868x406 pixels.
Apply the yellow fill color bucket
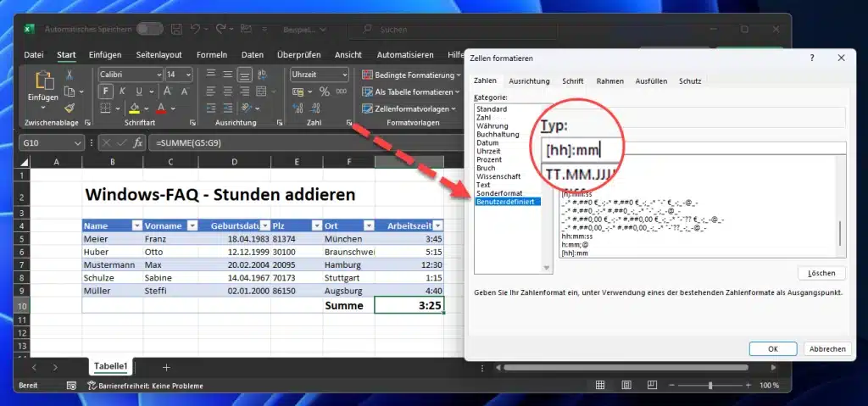coord(134,108)
